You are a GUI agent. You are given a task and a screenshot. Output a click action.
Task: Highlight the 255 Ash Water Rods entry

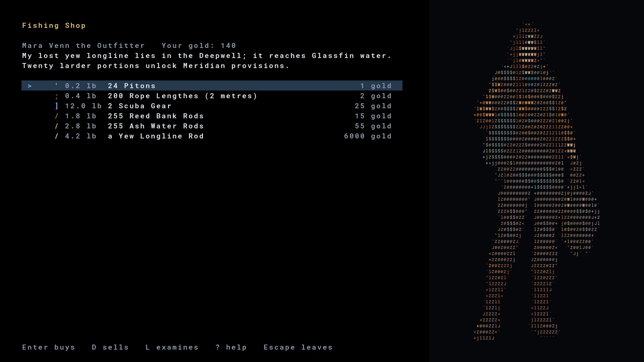pyautogui.click(x=212, y=126)
